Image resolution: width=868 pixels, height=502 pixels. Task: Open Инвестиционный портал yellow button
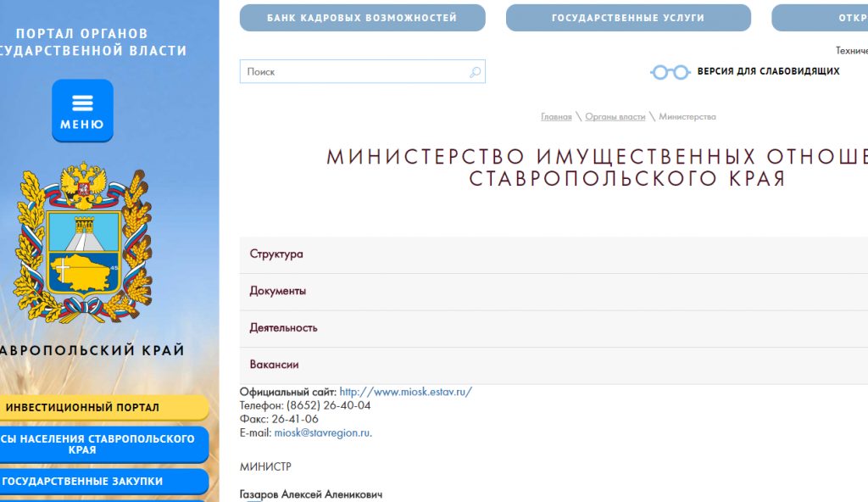click(82, 408)
